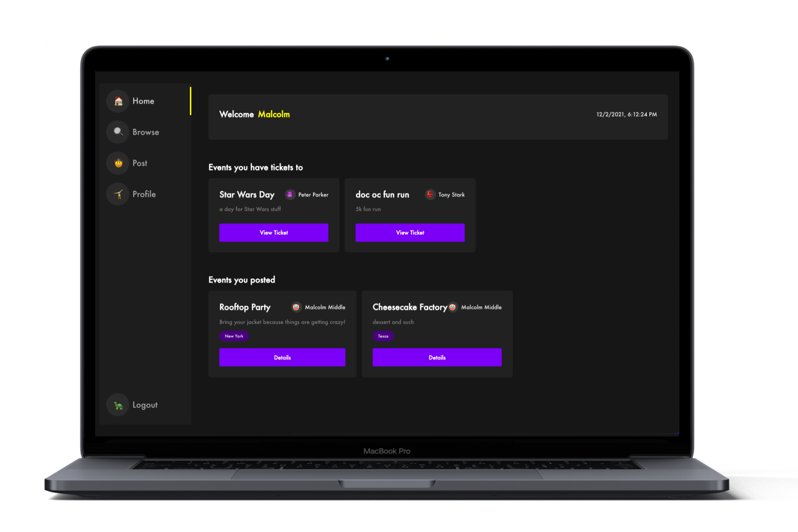Click Malcolm's avatar on the Cheesecake Factory card

[453, 307]
